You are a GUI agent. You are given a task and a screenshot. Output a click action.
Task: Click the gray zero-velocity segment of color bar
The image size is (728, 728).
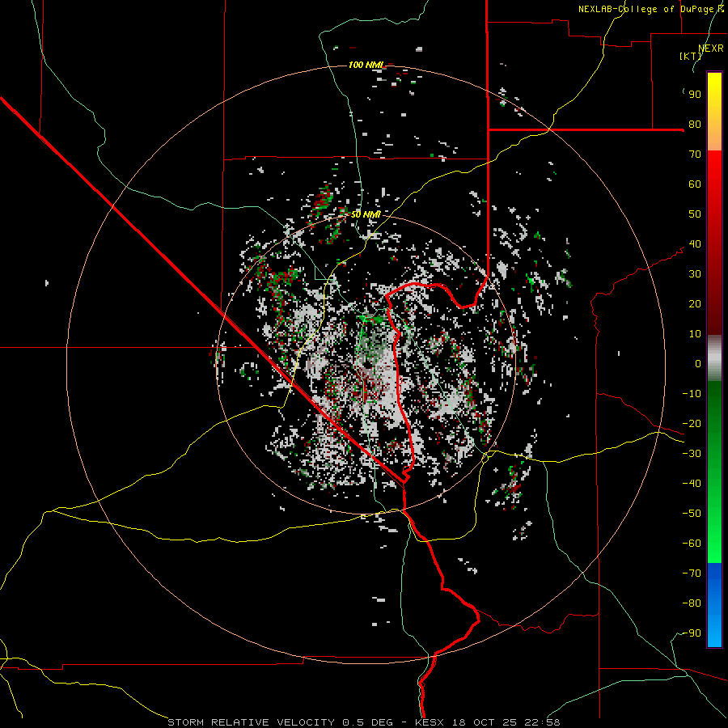click(714, 358)
